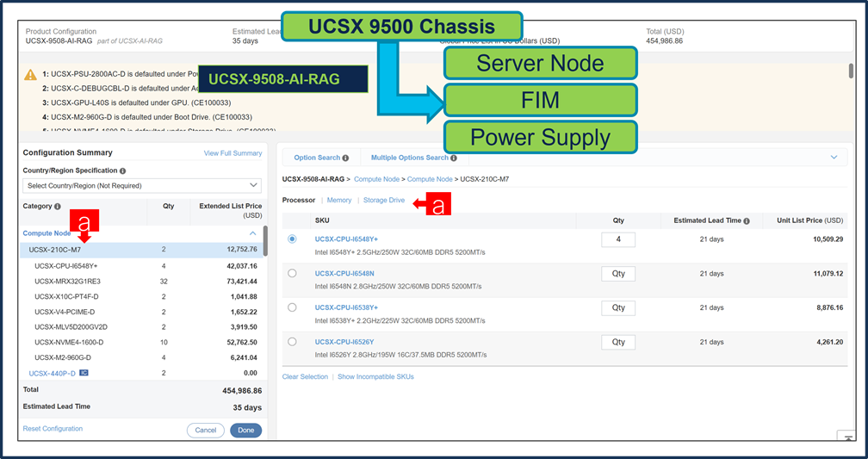Screen dimensions: 868x459
Task: Click the info icon next to Country/Region Specification
Action: [x=122, y=171]
